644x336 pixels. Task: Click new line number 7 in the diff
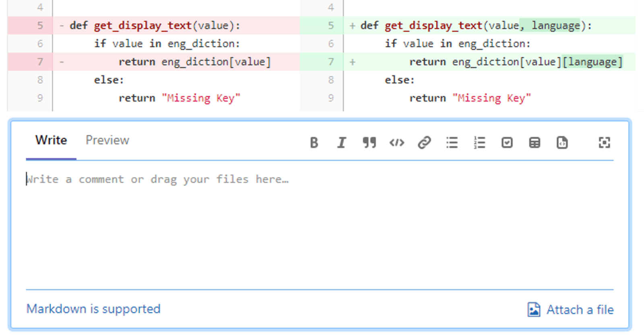(x=331, y=61)
